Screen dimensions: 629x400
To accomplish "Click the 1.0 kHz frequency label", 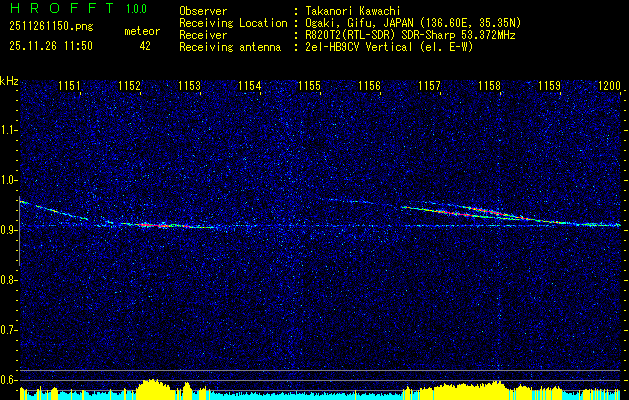I will tap(8, 180).
